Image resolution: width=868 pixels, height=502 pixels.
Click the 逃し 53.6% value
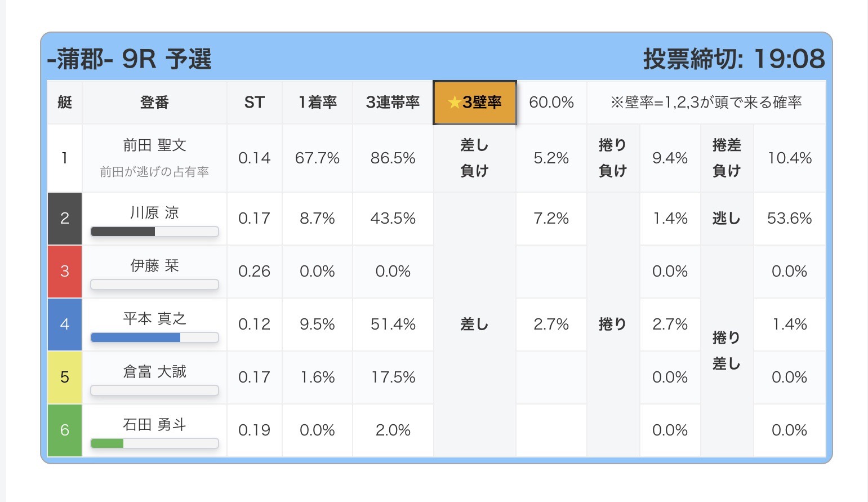point(789,219)
